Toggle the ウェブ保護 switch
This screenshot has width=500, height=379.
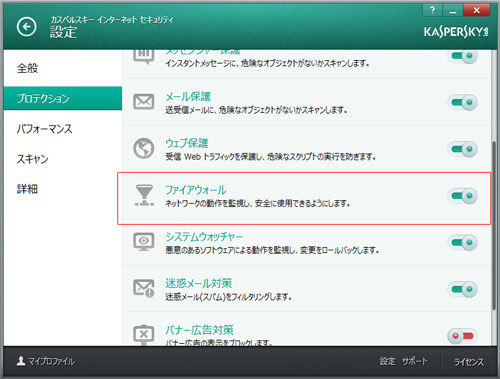(463, 149)
